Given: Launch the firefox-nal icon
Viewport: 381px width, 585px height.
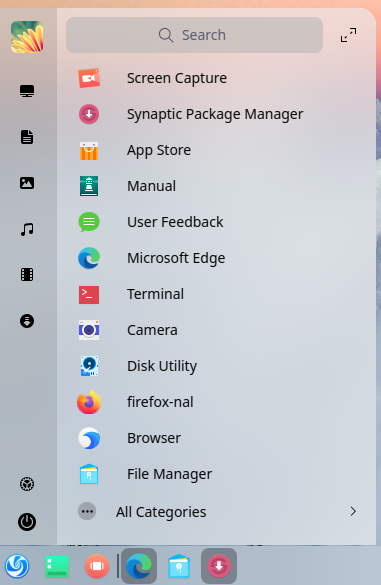Looking at the screenshot, I should (x=89, y=402).
